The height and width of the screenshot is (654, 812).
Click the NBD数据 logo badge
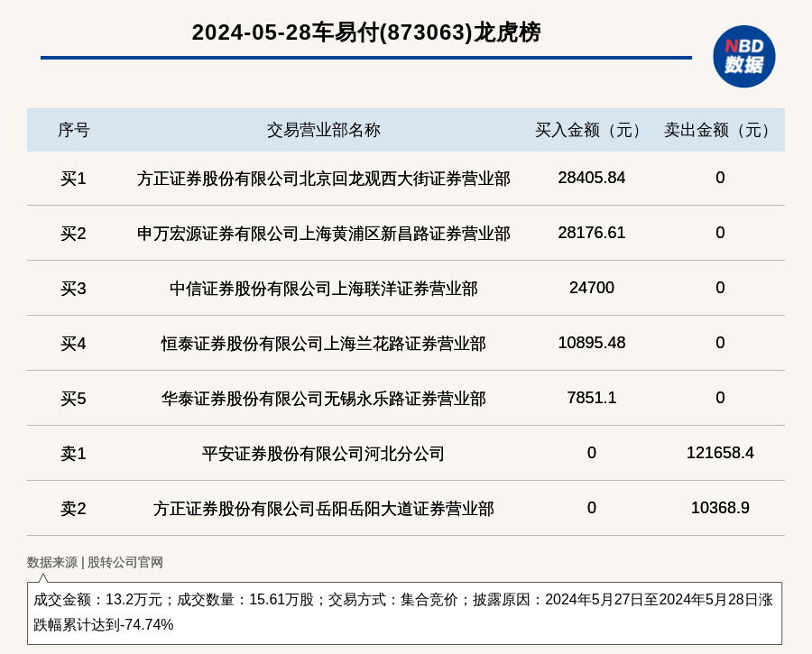(743, 57)
